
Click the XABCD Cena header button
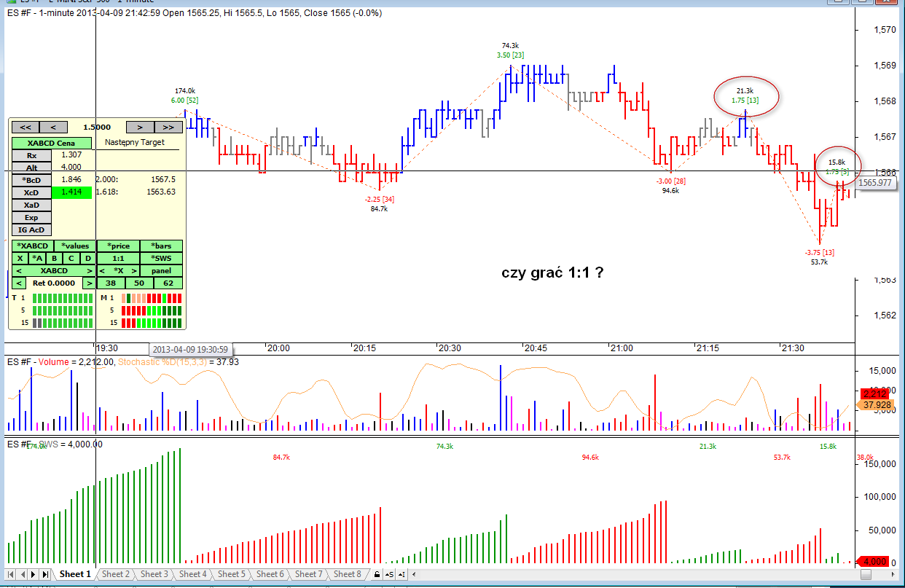point(52,143)
